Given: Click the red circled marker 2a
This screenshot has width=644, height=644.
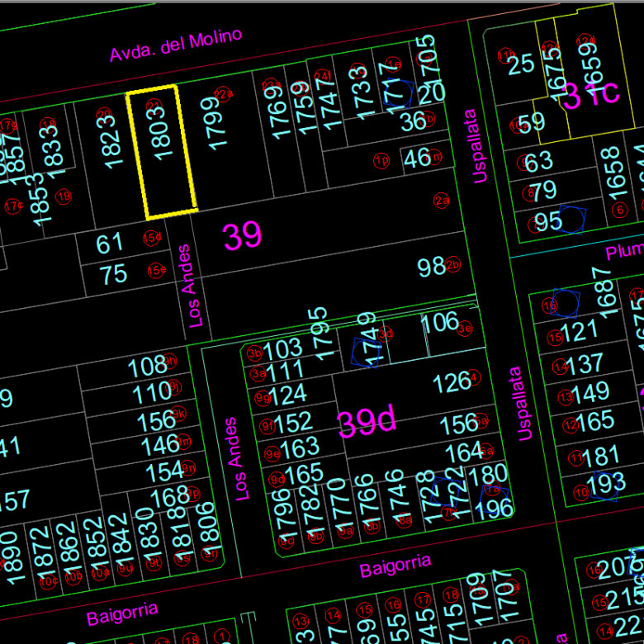Looking at the screenshot, I should [442, 201].
